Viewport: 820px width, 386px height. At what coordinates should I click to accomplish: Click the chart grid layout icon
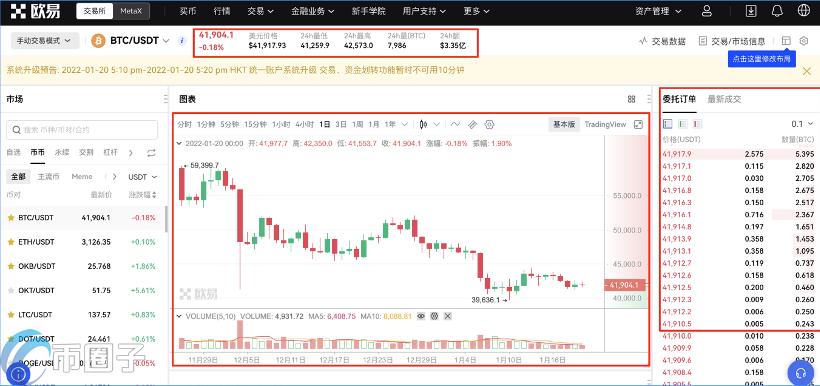pyautogui.click(x=631, y=99)
